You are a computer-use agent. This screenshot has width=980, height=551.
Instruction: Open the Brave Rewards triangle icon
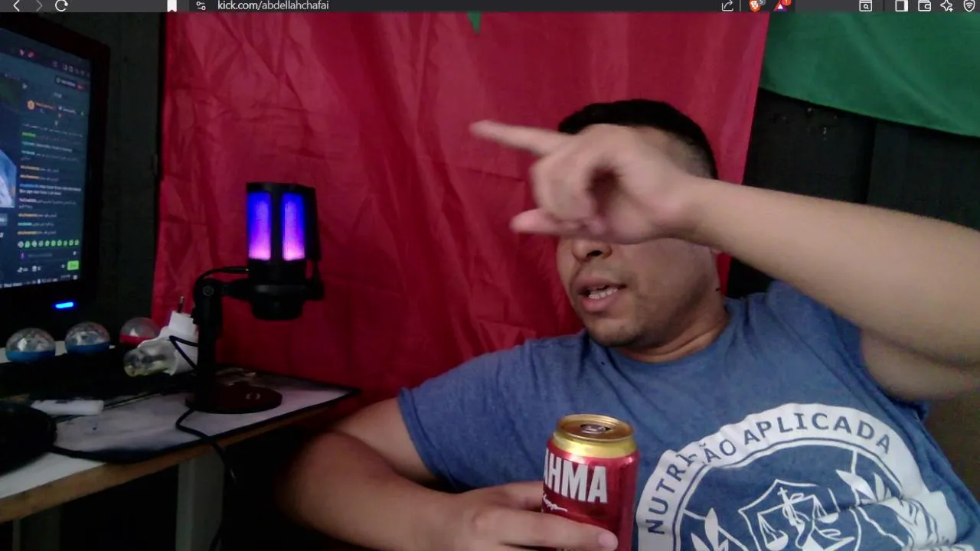pos(781,5)
